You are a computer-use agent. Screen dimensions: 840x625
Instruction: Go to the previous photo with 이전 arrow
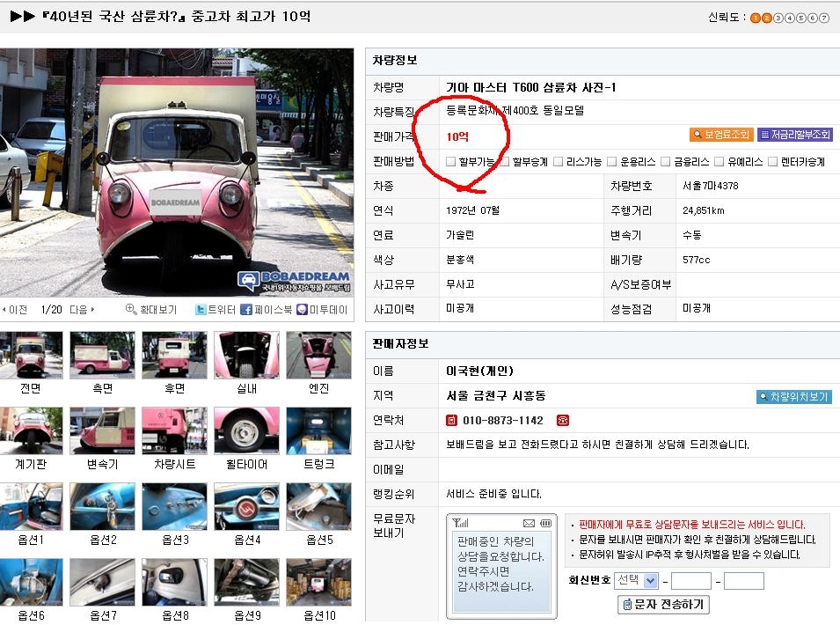[4, 310]
